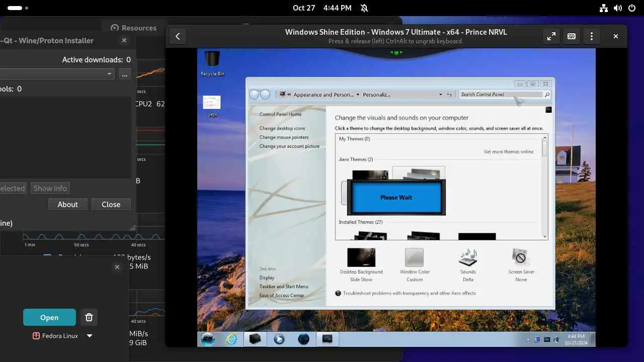Open GNOME volume icon in top bar
This screenshot has height=362, width=644.
point(618,8)
